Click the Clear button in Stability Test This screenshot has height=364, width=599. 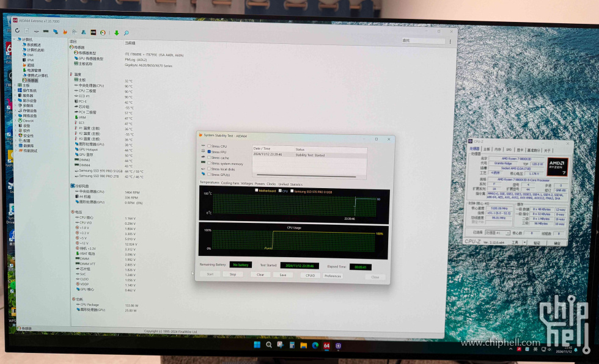click(x=260, y=275)
